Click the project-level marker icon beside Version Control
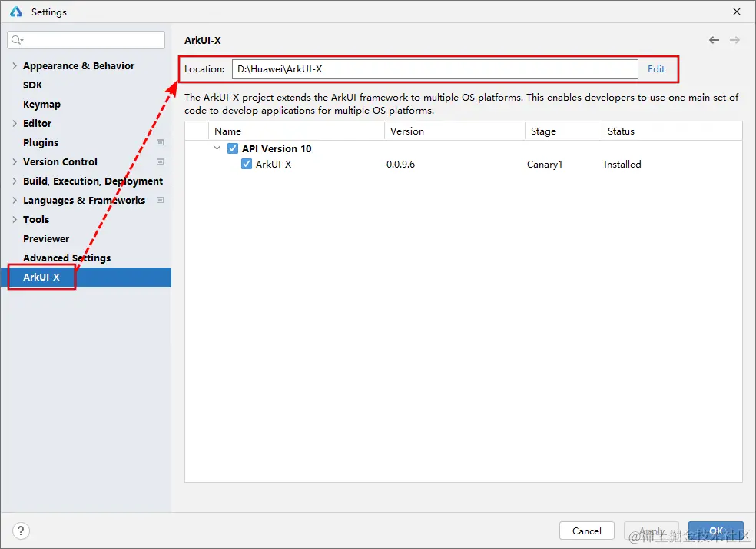756x549 pixels. point(160,161)
